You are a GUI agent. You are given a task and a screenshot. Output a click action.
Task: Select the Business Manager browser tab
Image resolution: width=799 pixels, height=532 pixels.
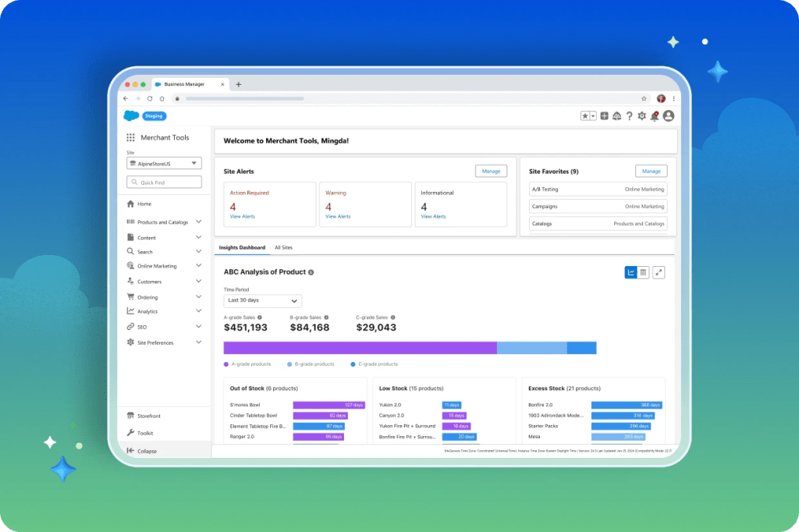coord(190,84)
